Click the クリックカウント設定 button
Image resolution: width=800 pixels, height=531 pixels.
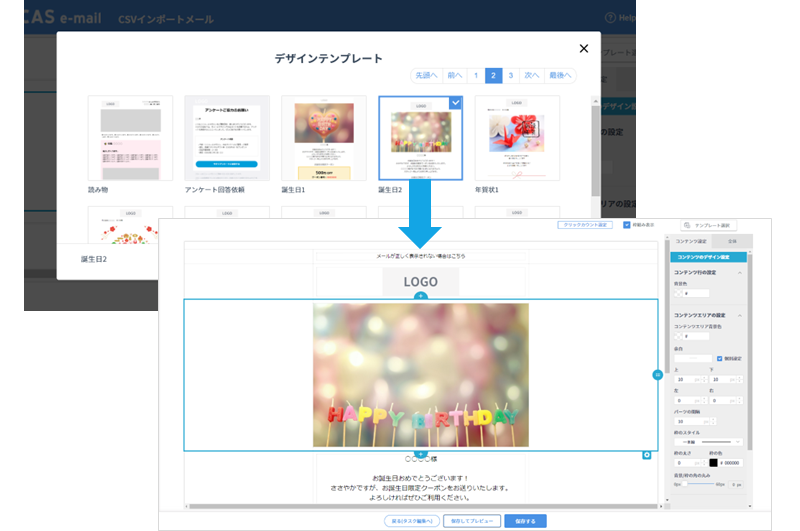coord(585,225)
